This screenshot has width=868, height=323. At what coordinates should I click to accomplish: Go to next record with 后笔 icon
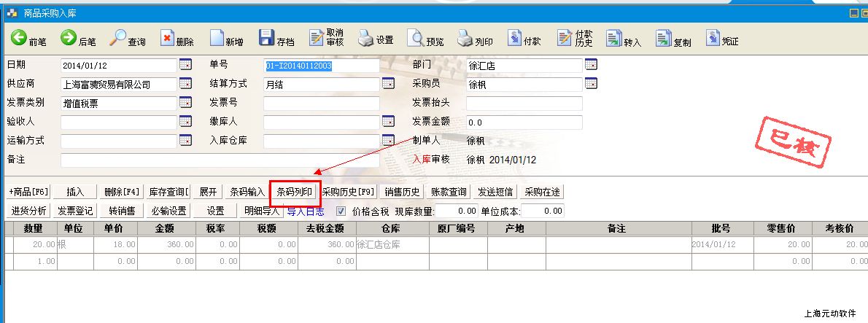click(x=68, y=38)
